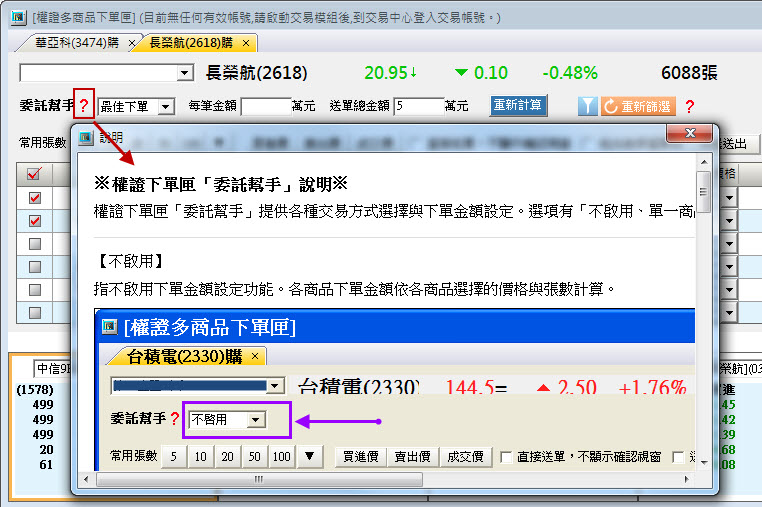The width and height of the screenshot is (762, 507).
Task: Click the 6088張 volume text
Action: coord(689,73)
